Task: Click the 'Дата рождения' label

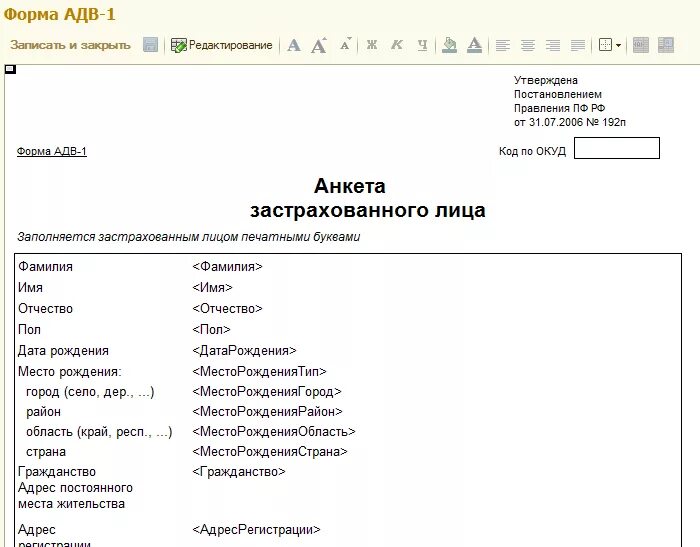Action: tap(63, 351)
